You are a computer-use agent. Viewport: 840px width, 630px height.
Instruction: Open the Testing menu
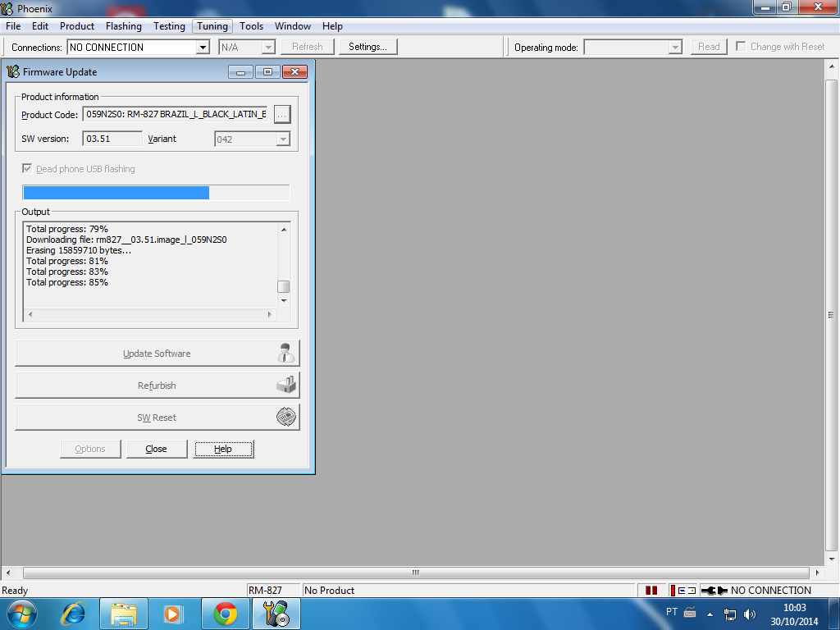(169, 26)
